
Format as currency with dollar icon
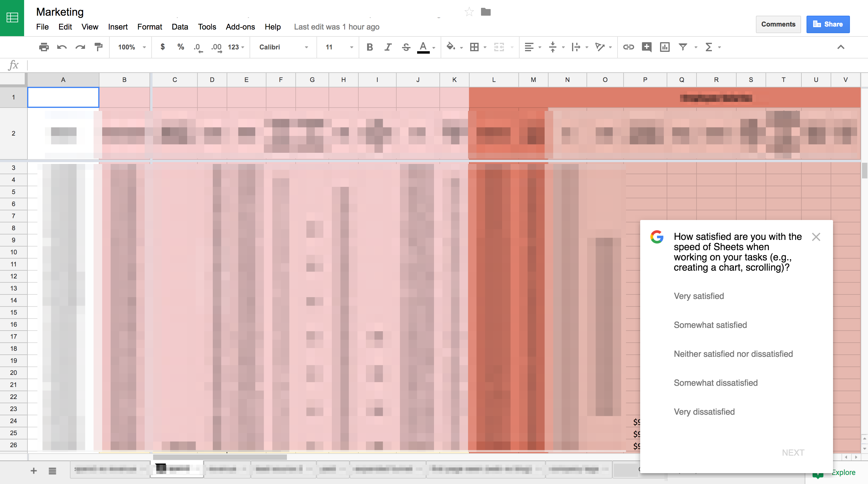click(x=162, y=47)
